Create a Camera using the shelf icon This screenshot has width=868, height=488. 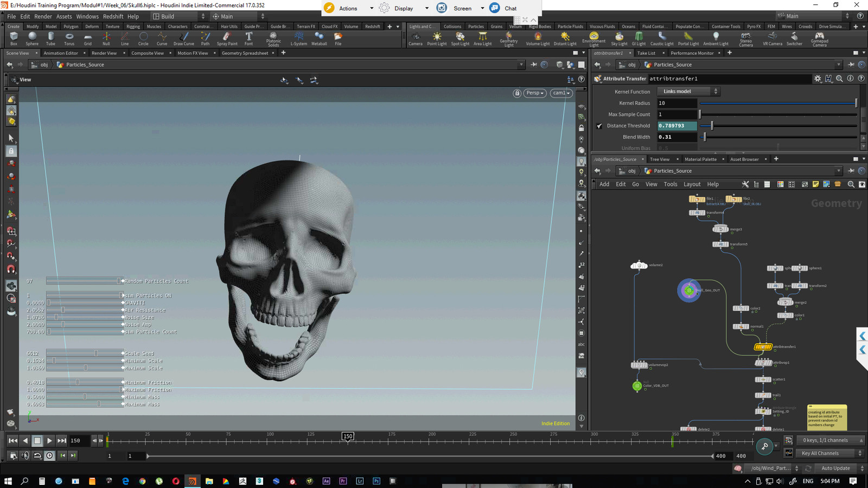click(415, 38)
